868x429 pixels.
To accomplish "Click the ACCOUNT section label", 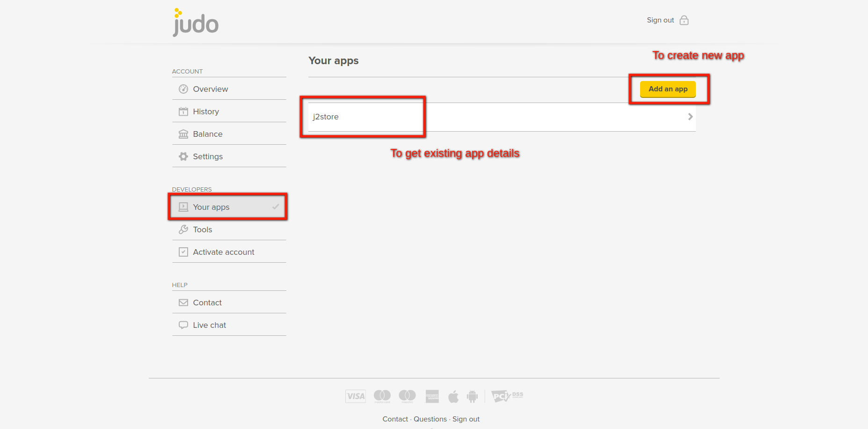I will [x=187, y=71].
